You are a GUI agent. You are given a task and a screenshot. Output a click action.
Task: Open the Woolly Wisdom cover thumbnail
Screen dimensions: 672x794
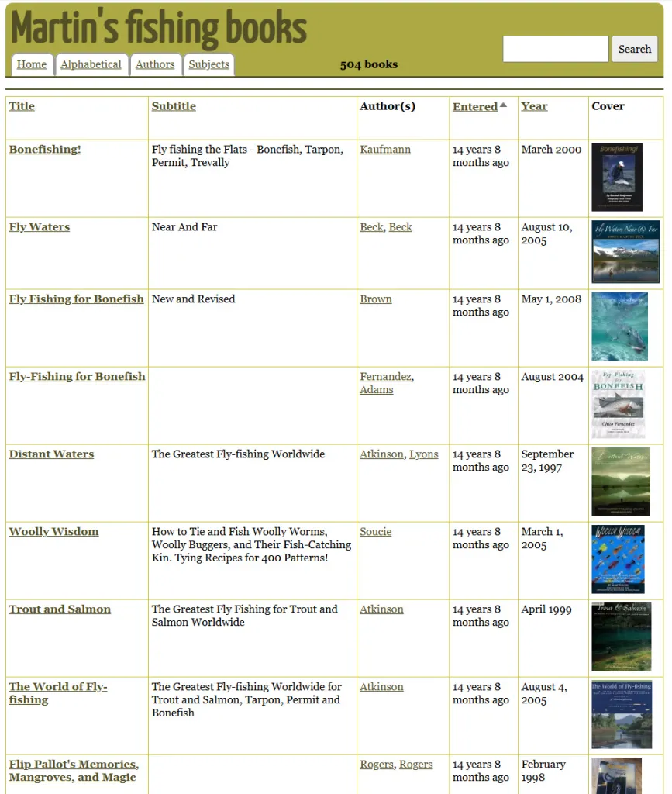click(618, 559)
